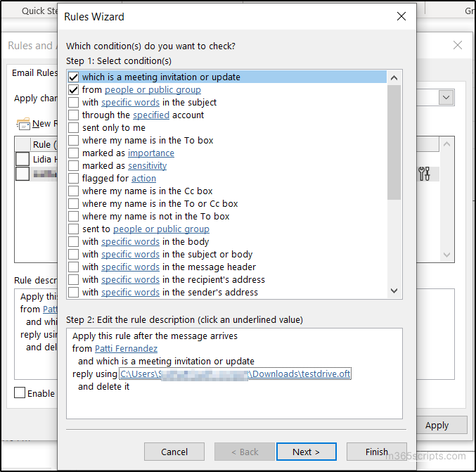
Task: Click the conditions list scroll-down arrow
Action: tap(394, 291)
